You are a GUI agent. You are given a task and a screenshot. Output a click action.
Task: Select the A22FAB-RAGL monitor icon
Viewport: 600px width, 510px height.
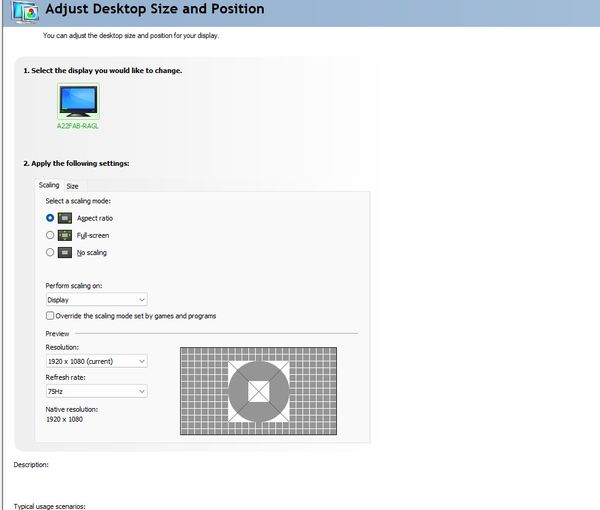pos(77,102)
